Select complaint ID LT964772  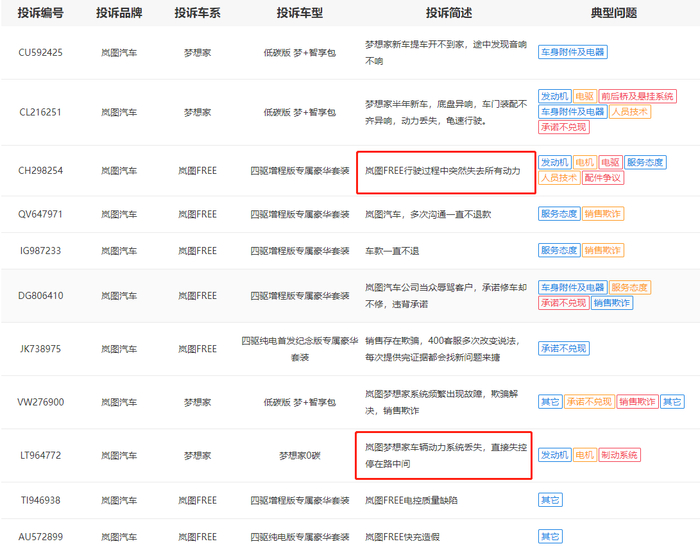[41, 455]
